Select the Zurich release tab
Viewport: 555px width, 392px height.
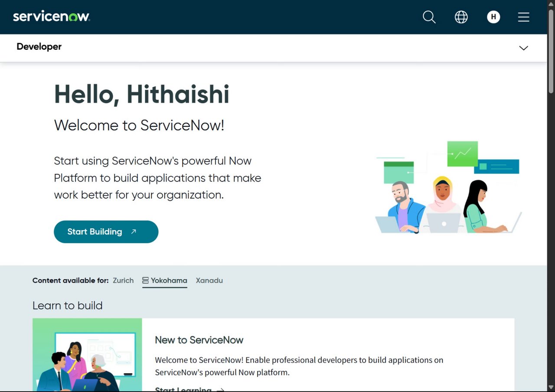tap(123, 281)
